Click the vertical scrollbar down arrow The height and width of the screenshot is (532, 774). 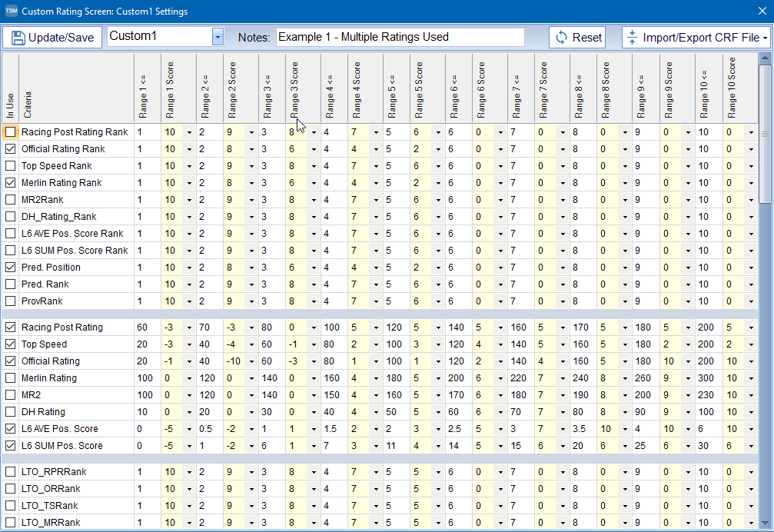coord(765,524)
